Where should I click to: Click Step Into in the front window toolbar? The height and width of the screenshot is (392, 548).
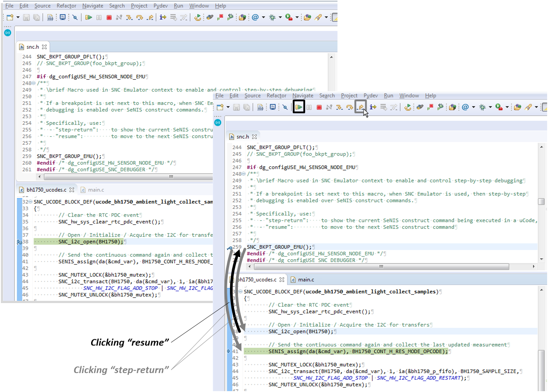[339, 107]
